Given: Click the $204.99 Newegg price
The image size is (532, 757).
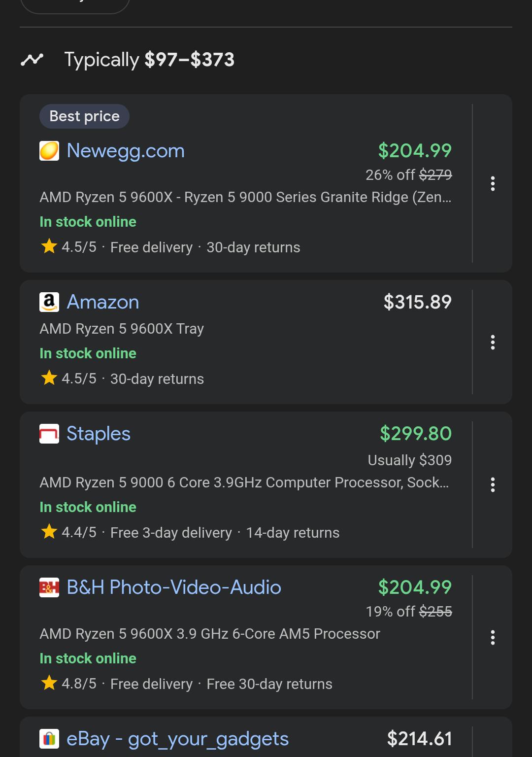Looking at the screenshot, I should click(415, 151).
